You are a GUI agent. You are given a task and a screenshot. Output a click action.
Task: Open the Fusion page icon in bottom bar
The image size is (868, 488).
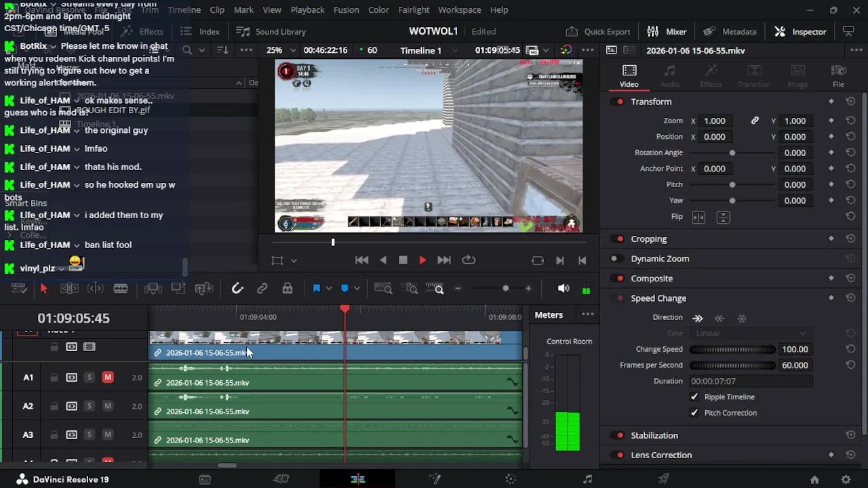click(435, 479)
